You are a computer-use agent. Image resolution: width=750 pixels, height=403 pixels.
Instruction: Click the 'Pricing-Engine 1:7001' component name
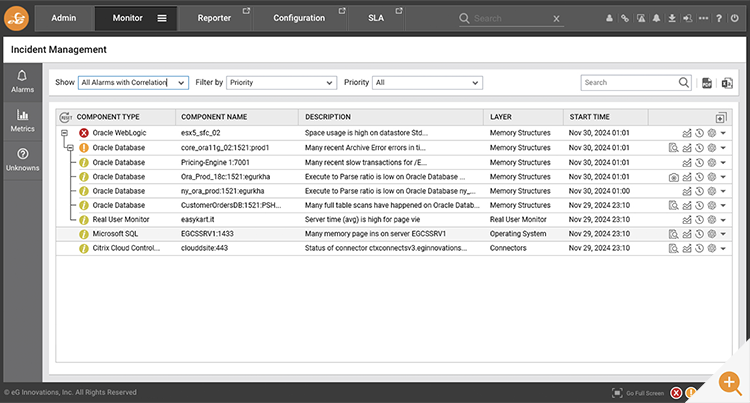click(215, 163)
